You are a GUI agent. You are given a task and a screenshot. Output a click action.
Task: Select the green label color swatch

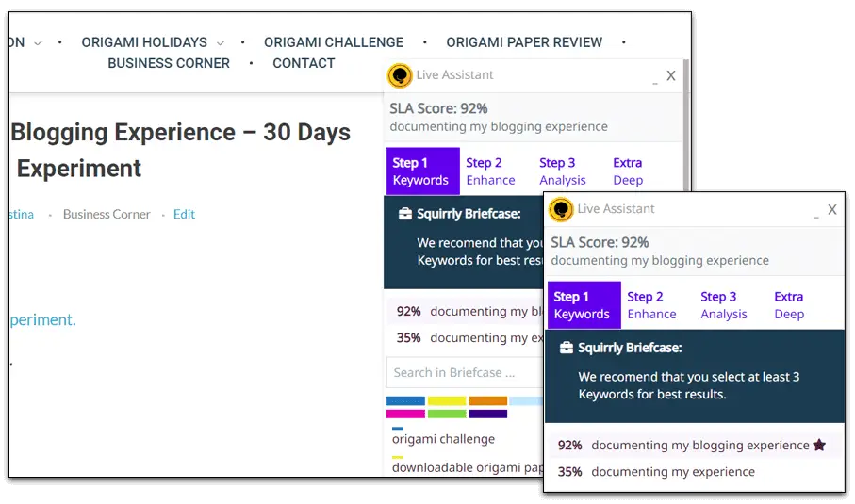447,415
